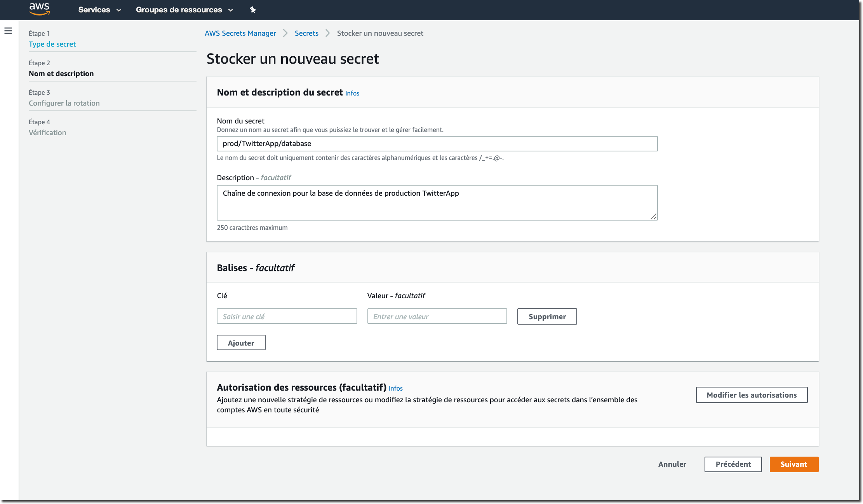Image resolution: width=863 pixels, height=504 pixels.
Task: Open AWS Secrets Manager breadcrumb
Action: click(240, 33)
